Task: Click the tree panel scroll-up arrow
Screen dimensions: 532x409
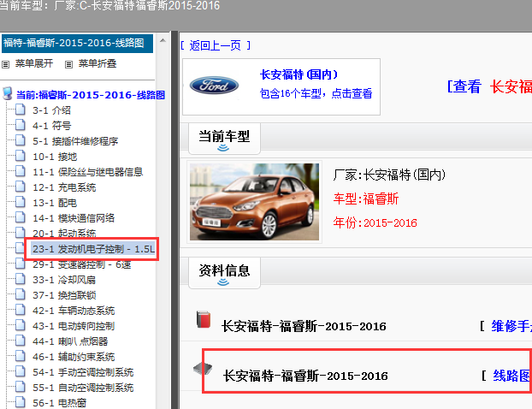Action: click(163, 40)
